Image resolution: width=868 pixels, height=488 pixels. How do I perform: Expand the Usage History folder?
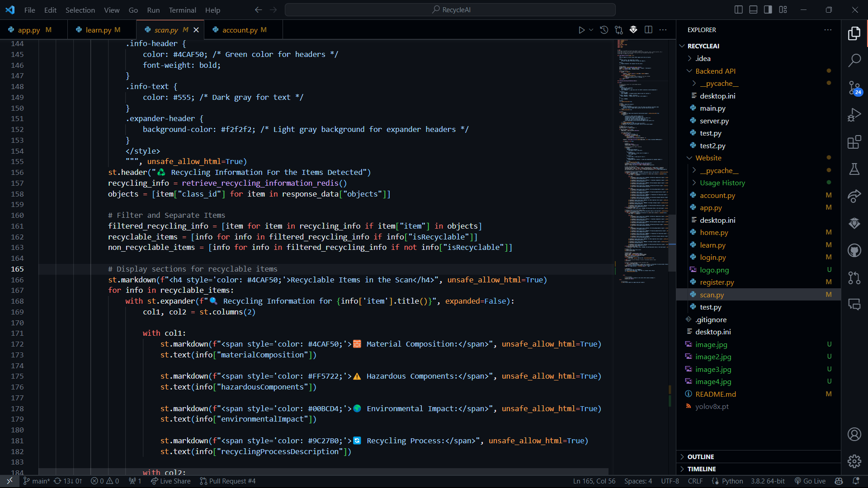coord(722,183)
